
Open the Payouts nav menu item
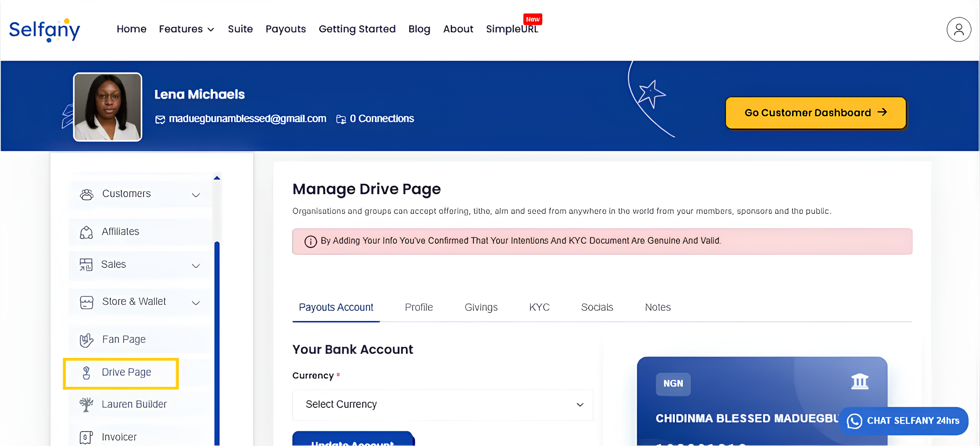(285, 29)
